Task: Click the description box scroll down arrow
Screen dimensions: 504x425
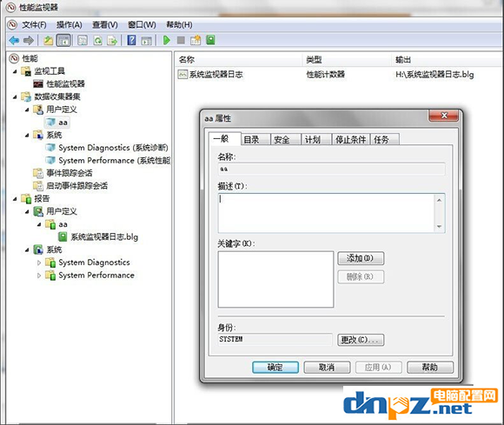Action: [x=439, y=227]
